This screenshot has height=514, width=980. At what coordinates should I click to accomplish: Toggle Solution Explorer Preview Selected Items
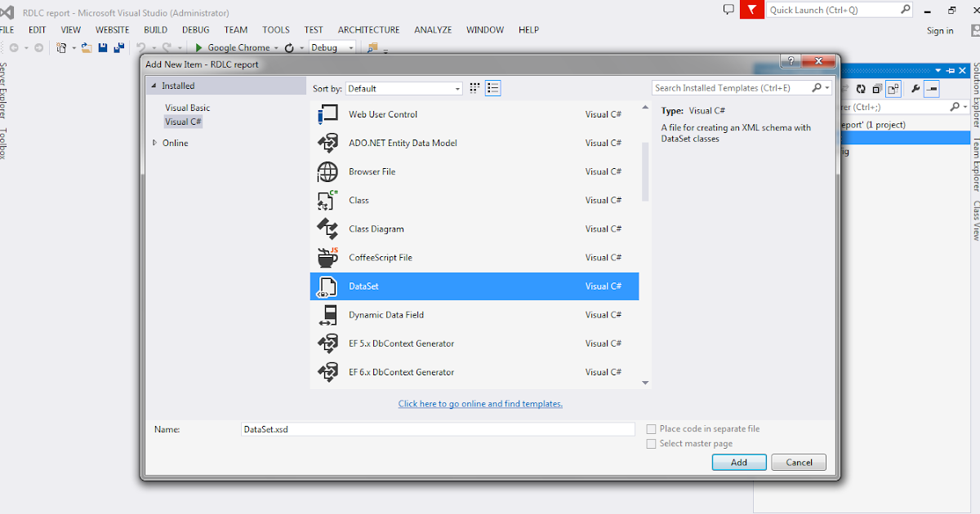pyautogui.click(x=932, y=89)
